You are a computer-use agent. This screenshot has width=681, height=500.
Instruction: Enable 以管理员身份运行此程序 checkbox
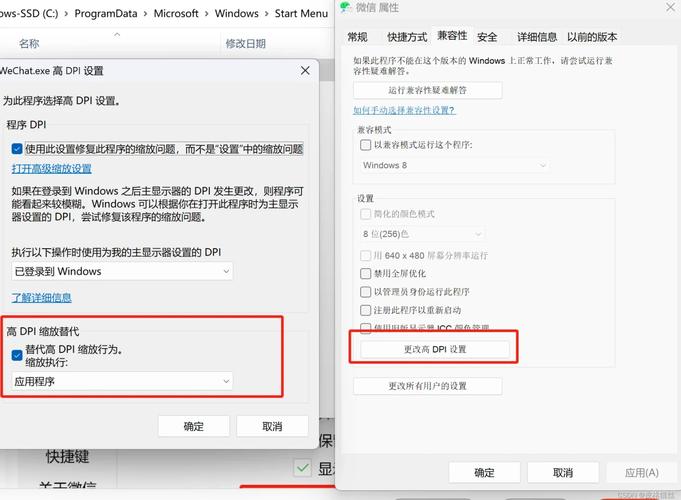[x=366, y=291]
